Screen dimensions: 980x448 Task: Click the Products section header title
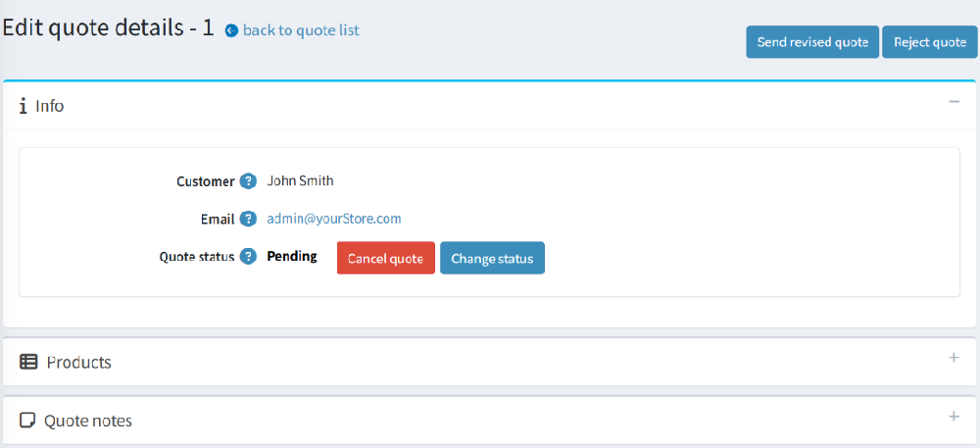[x=79, y=362]
